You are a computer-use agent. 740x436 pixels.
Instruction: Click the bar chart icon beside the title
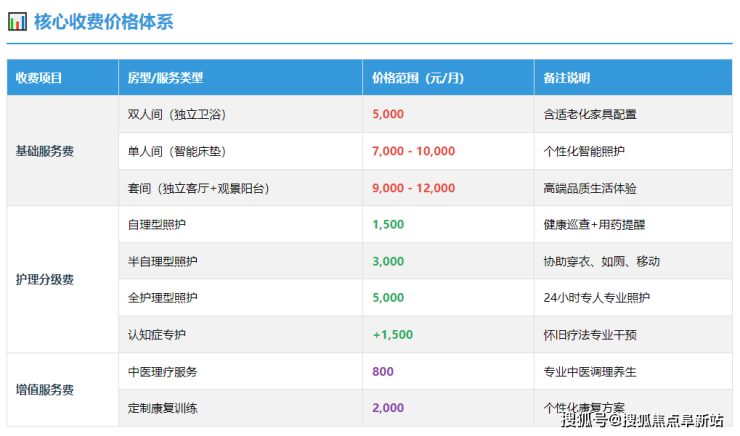[x=17, y=22]
